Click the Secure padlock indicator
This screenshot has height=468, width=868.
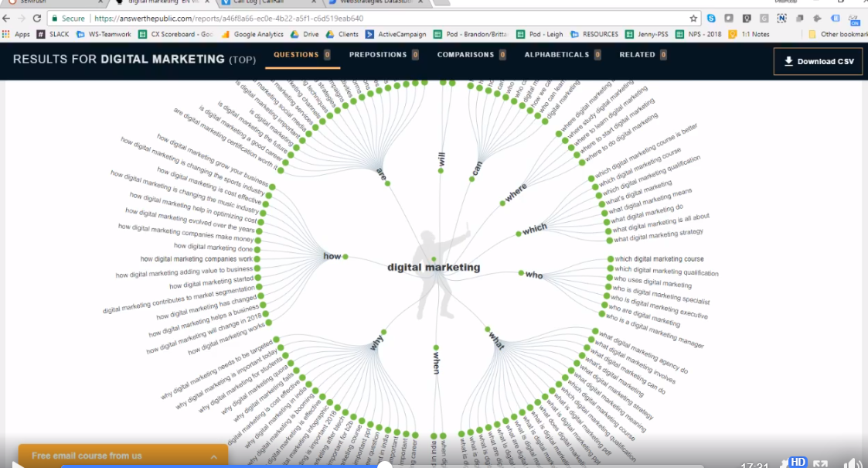click(x=70, y=19)
